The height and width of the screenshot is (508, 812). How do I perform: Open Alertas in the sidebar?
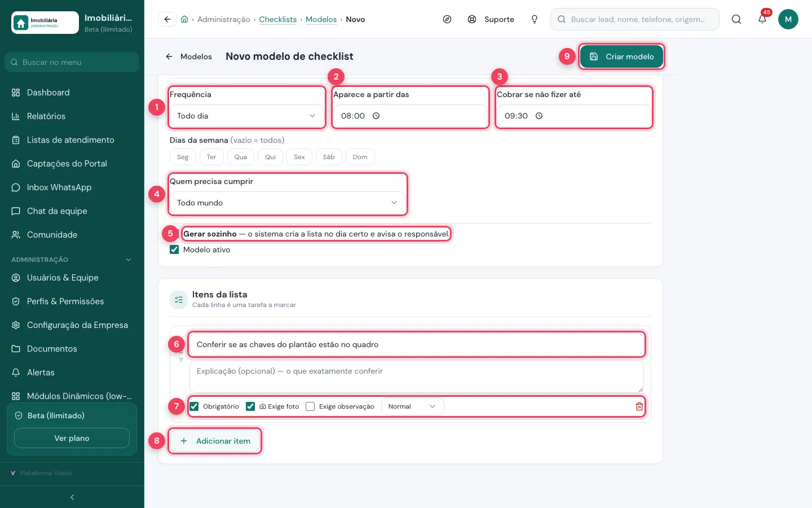pyautogui.click(x=72, y=373)
